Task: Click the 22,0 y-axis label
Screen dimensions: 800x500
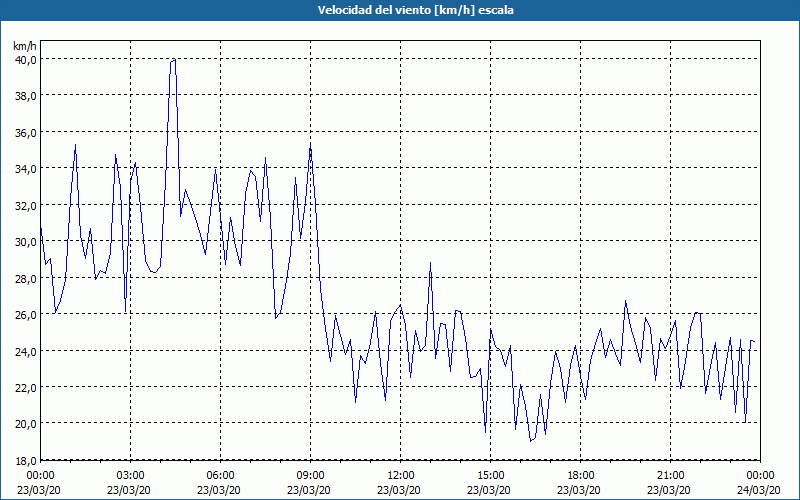Action: 26,388
